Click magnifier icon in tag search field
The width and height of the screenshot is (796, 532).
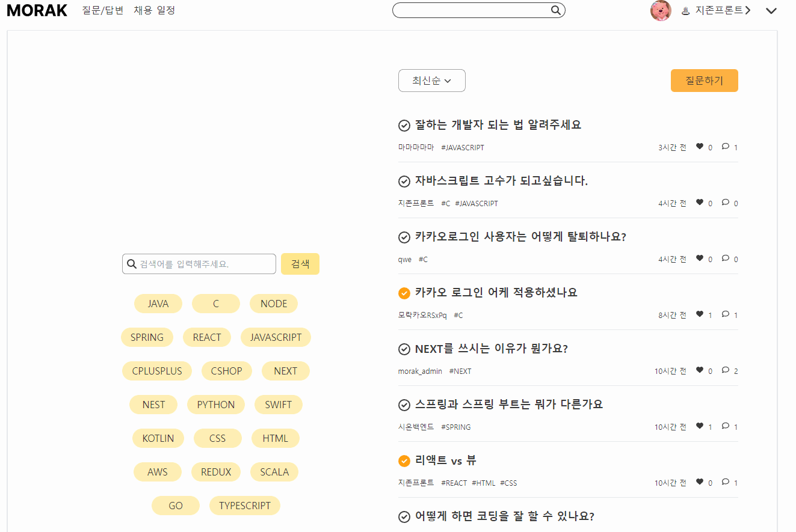(x=132, y=264)
